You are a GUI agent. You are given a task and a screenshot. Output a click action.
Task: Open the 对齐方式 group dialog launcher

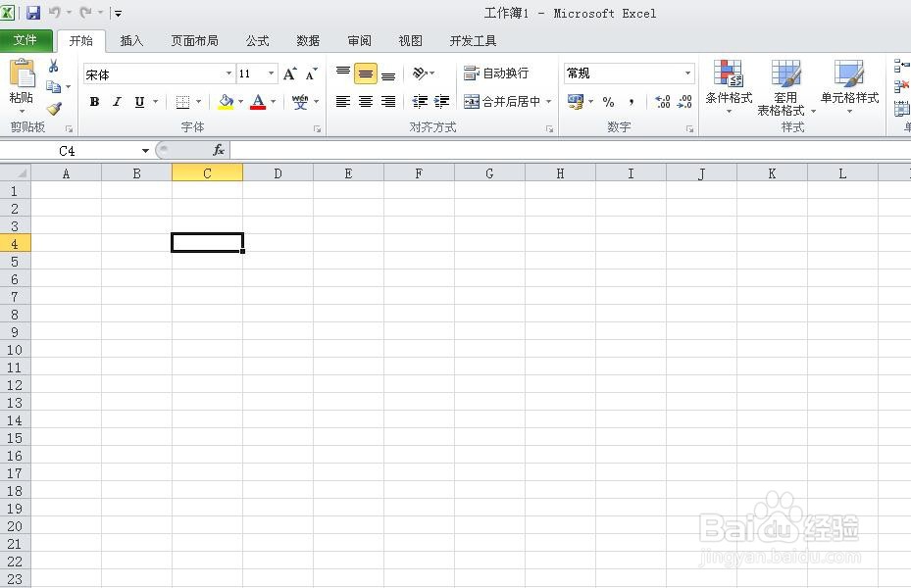[549, 128]
